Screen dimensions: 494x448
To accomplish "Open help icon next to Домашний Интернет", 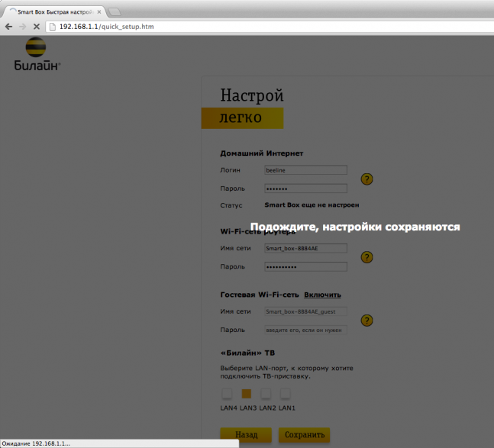I will [x=366, y=179].
